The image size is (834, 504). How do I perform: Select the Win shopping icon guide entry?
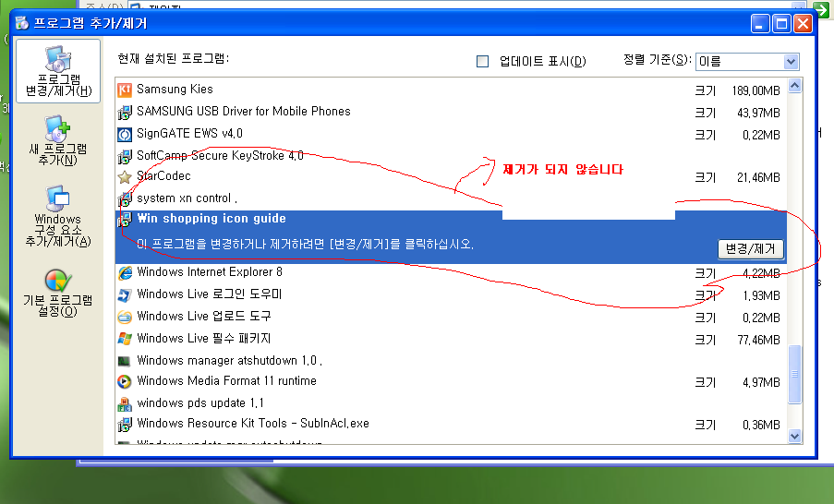click(x=451, y=236)
